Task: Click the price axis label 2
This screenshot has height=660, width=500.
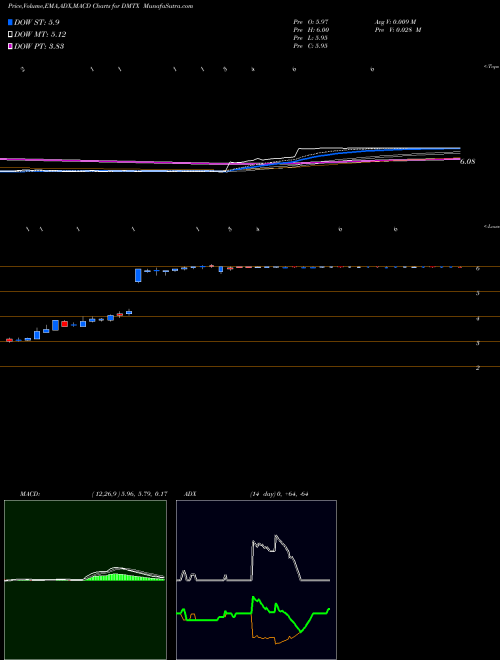Action: pyautogui.click(x=478, y=368)
